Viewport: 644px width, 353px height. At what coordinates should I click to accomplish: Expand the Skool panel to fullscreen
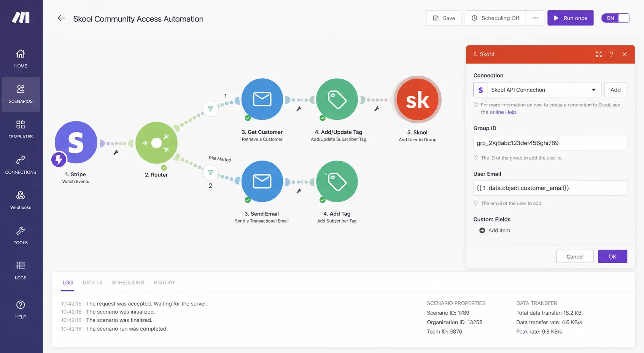tap(599, 54)
